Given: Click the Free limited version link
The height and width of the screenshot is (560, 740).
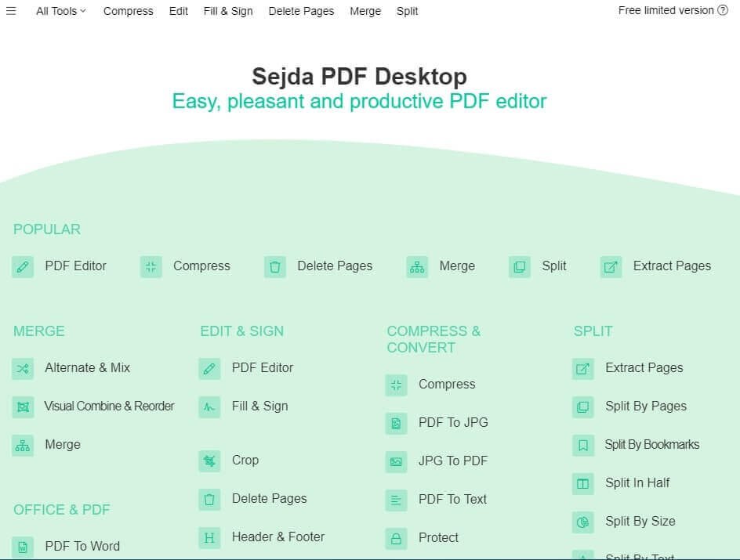Looking at the screenshot, I should 666,10.
